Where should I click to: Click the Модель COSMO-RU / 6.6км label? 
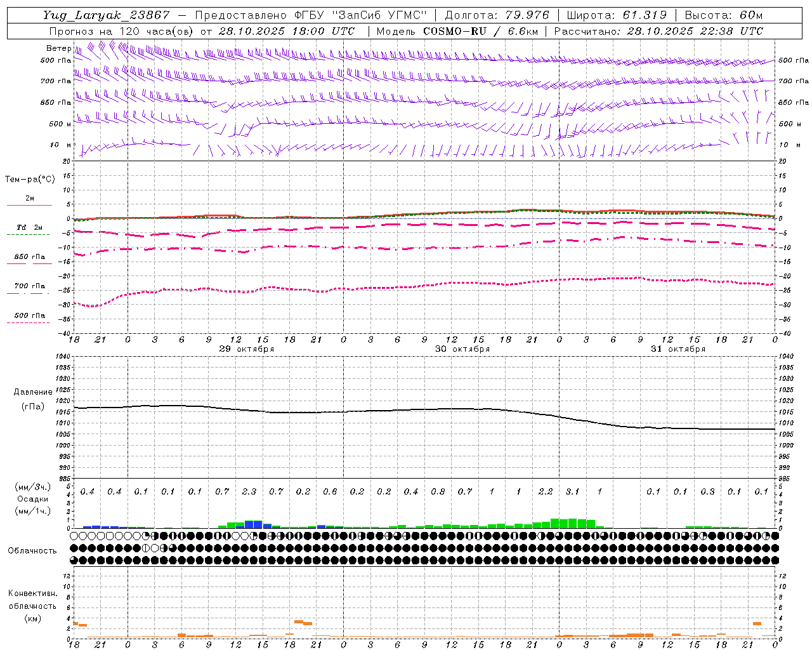[457, 31]
